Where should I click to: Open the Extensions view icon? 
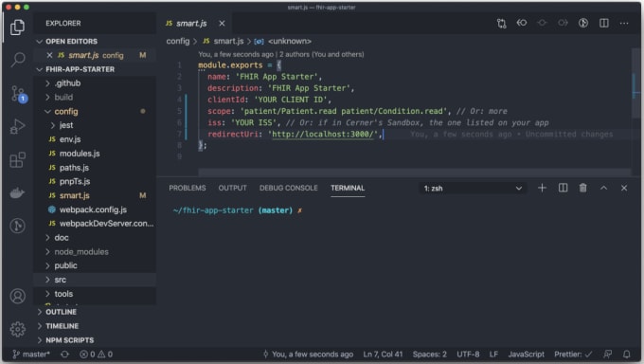click(x=17, y=159)
